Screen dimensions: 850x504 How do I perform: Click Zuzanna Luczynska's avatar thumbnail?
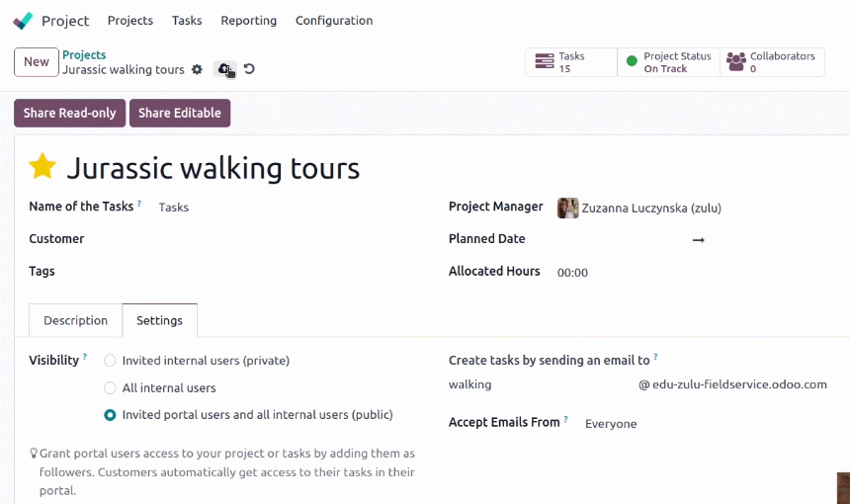pos(567,209)
